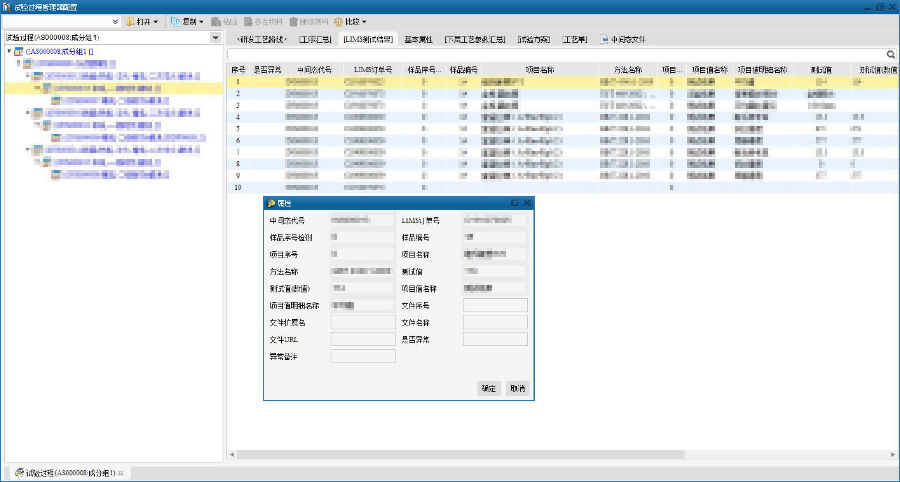This screenshot has width=900, height=482.
Task: Click the 文件名称 input field
Action: coord(494,322)
